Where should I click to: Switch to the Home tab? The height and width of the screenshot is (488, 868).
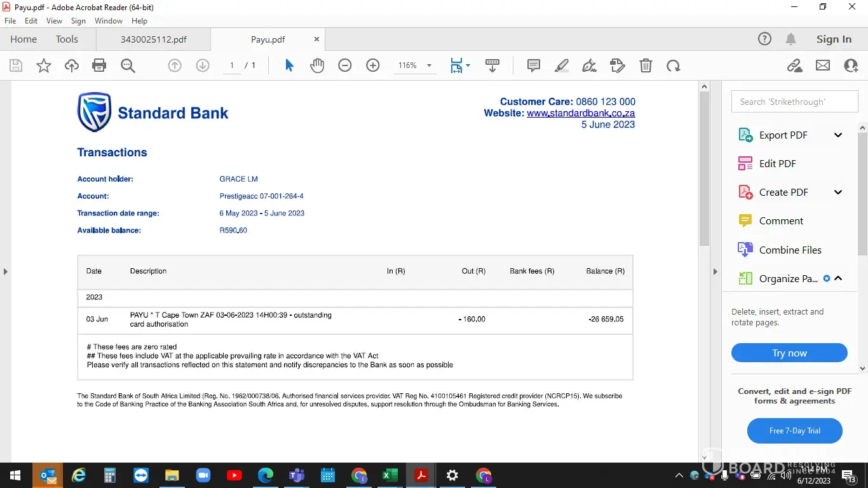tap(24, 39)
